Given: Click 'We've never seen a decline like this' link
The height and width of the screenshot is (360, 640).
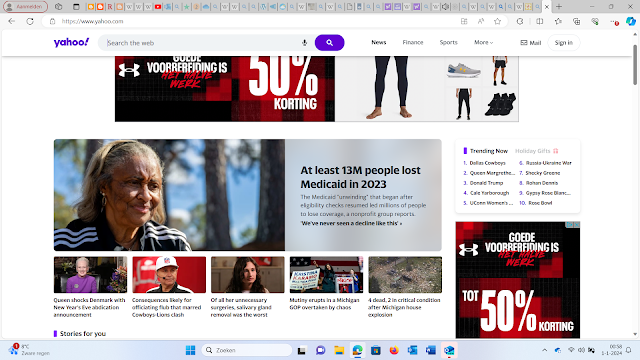Looking at the screenshot, I should coord(351,223).
